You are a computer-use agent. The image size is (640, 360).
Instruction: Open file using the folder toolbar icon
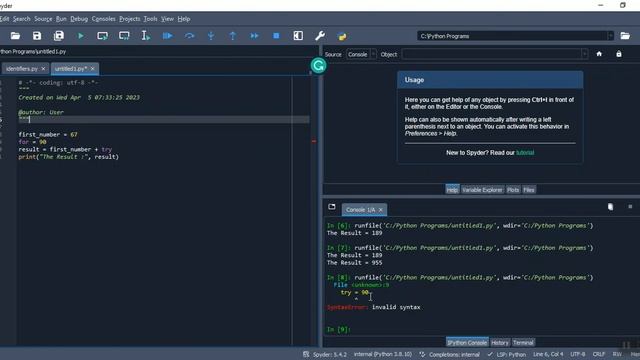click(15, 36)
